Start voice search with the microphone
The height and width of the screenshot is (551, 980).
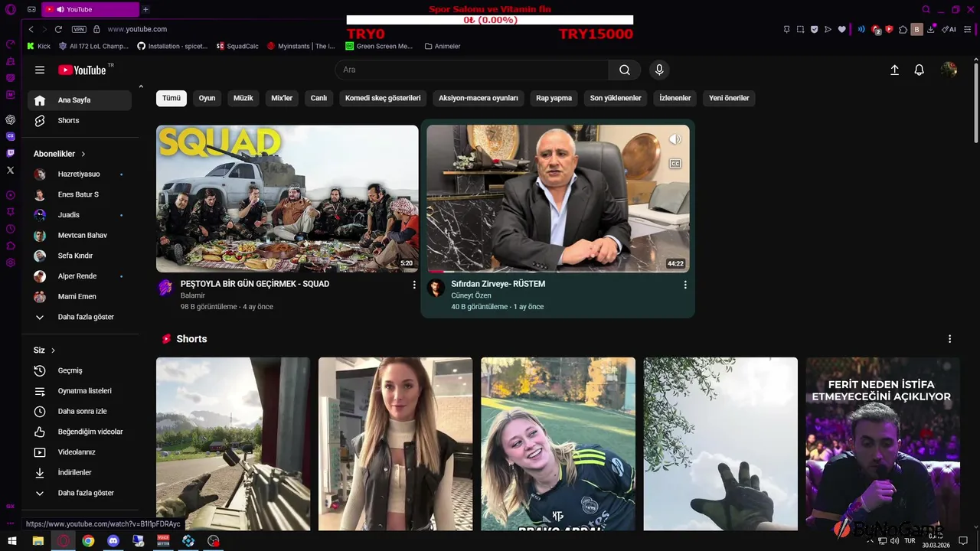click(x=659, y=70)
